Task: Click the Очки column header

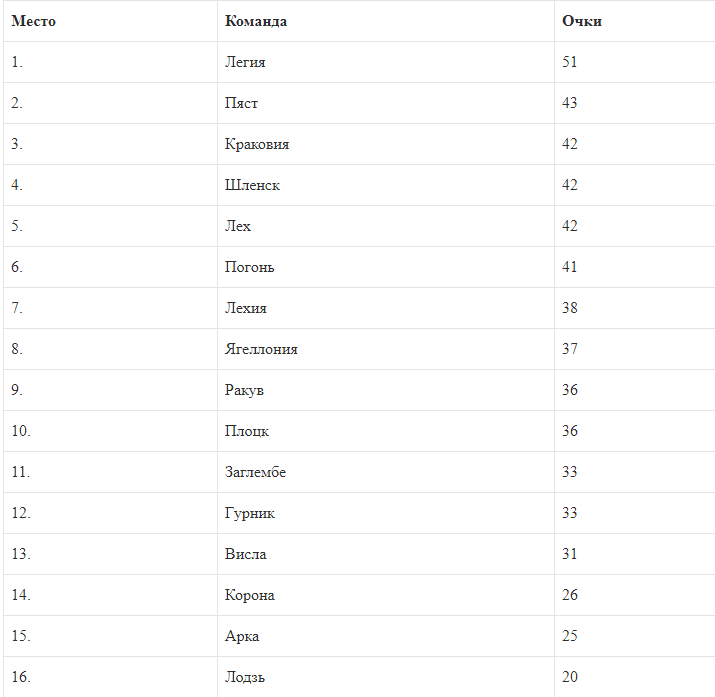Action: click(582, 21)
